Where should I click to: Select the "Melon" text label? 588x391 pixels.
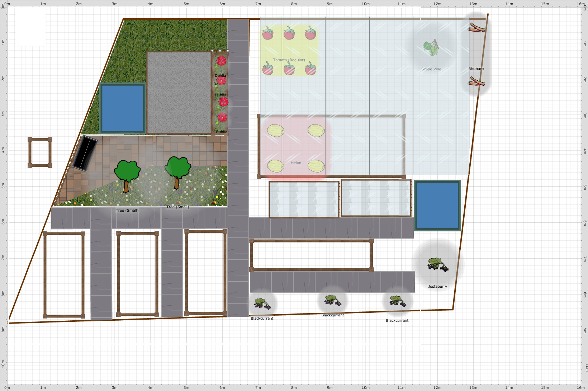[296, 163]
